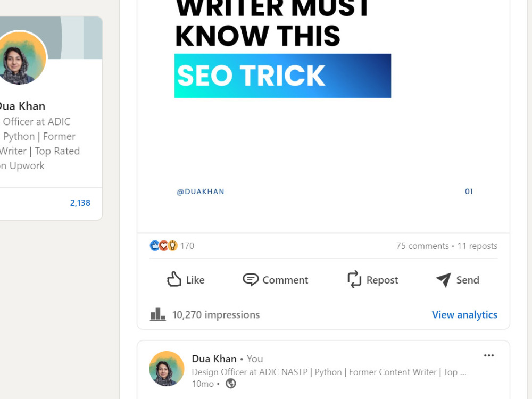Click the 75 comments count
532x399 pixels.
[422, 246]
